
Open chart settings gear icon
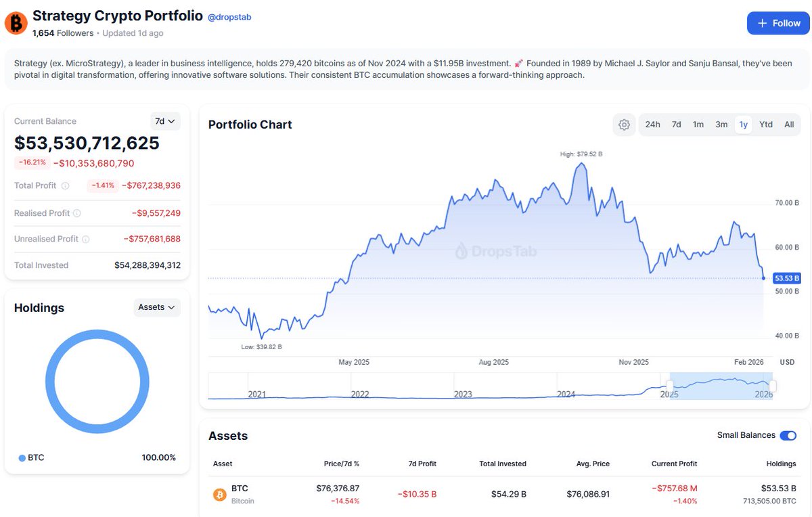click(x=624, y=125)
